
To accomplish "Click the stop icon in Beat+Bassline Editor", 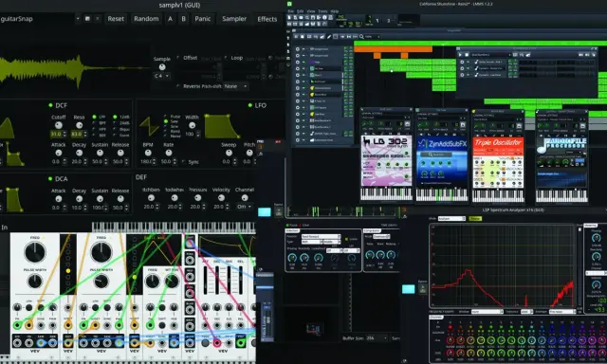I will tap(467, 55).
